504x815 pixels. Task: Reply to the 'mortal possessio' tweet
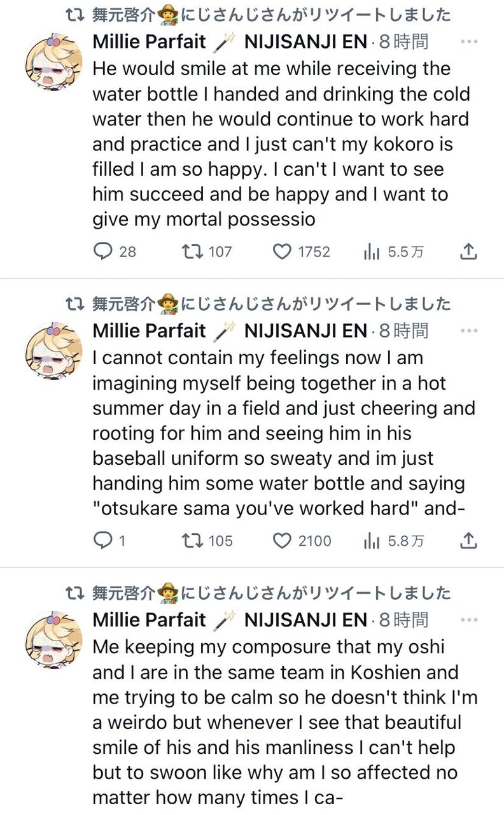point(102,252)
